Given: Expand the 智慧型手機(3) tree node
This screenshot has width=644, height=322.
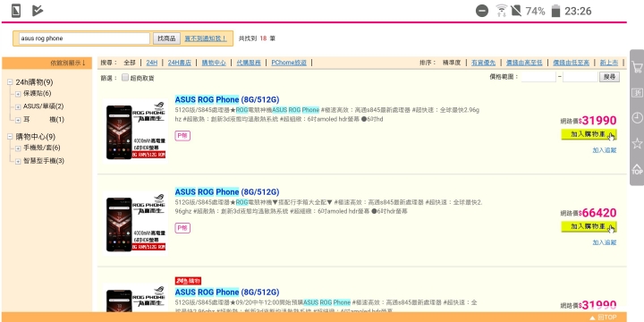Looking at the screenshot, I should tap(18, 161).
